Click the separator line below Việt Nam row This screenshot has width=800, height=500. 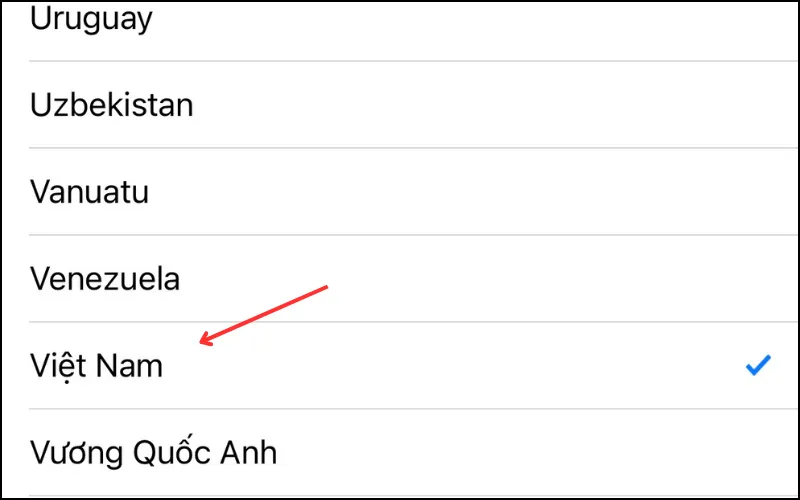tap(413, 409)
